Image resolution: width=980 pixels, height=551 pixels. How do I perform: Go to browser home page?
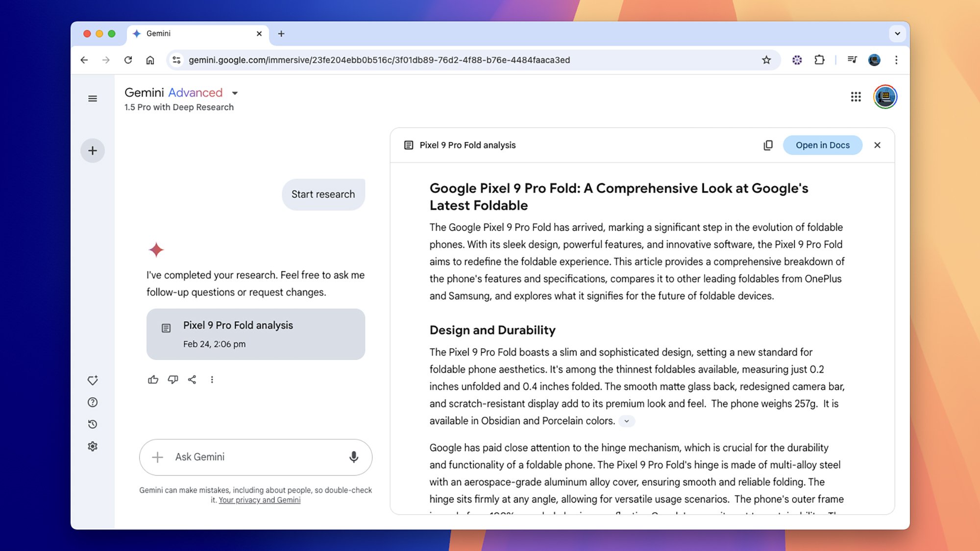150,60
